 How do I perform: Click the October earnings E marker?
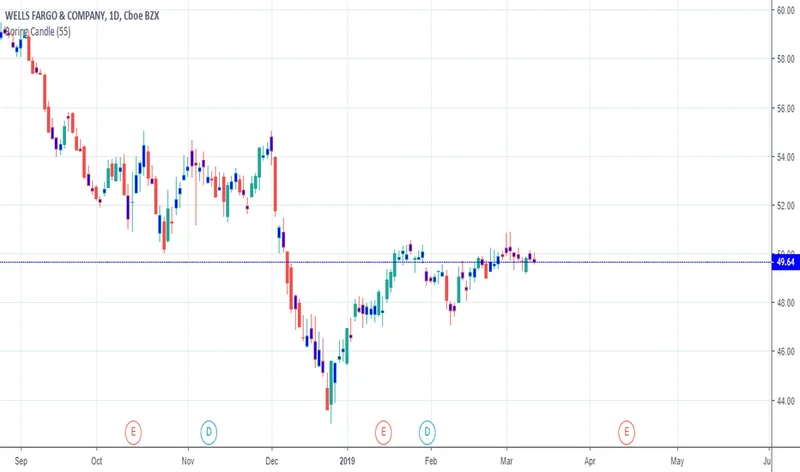pos(133,431)
